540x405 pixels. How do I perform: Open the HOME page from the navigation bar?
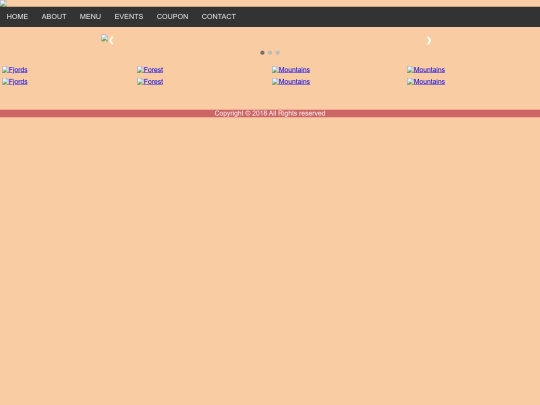17,17
